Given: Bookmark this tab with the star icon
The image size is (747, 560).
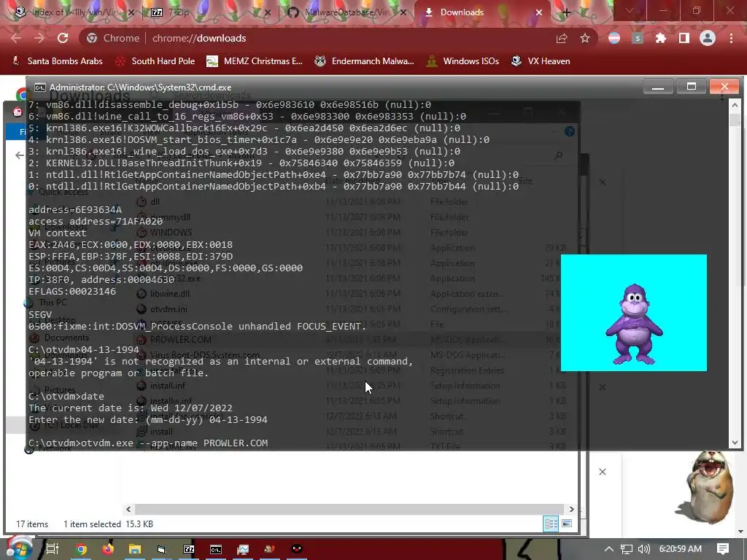Looking at the screenshot, I should tap(585, 38).
